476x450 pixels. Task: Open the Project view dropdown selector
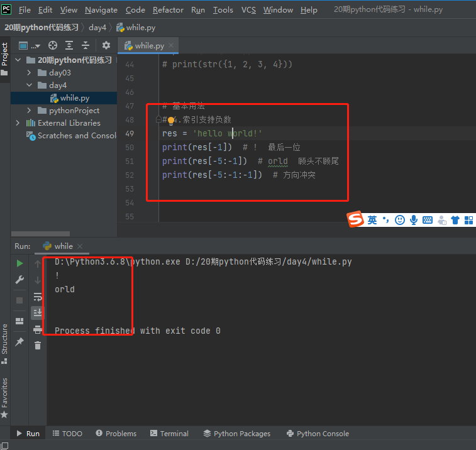click(29, 46)
